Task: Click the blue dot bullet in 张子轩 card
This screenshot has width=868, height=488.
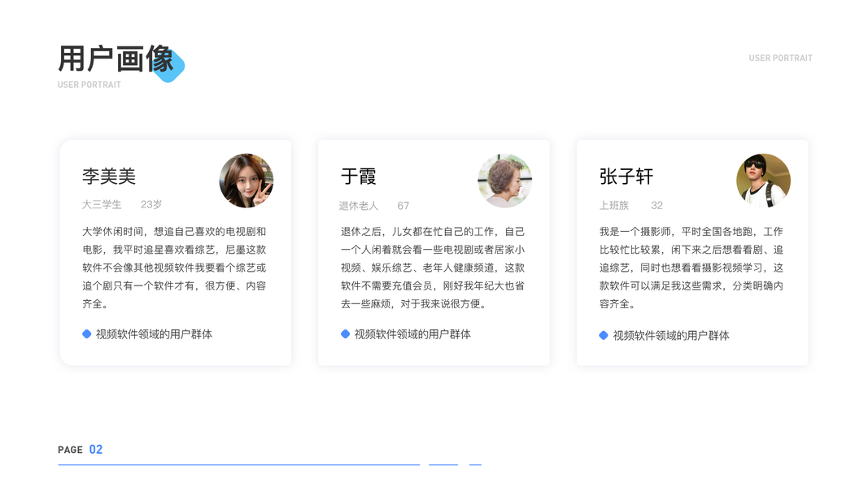Action: [604, 335]
